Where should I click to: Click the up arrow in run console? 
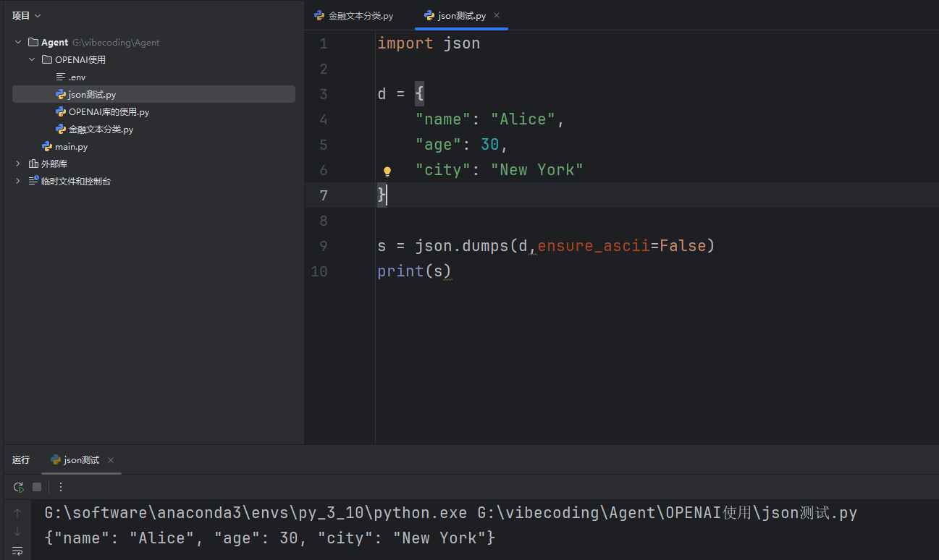point(17,513)
